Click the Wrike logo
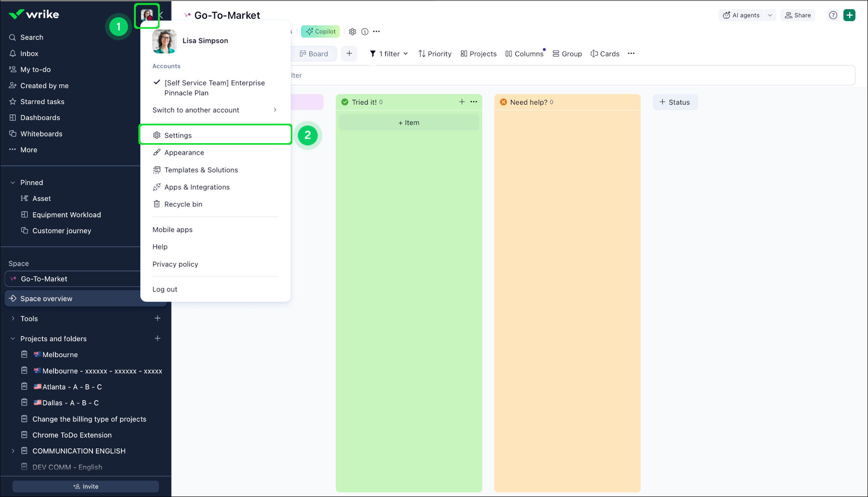This screenshot has width=868, height=497. pos(34,14)
